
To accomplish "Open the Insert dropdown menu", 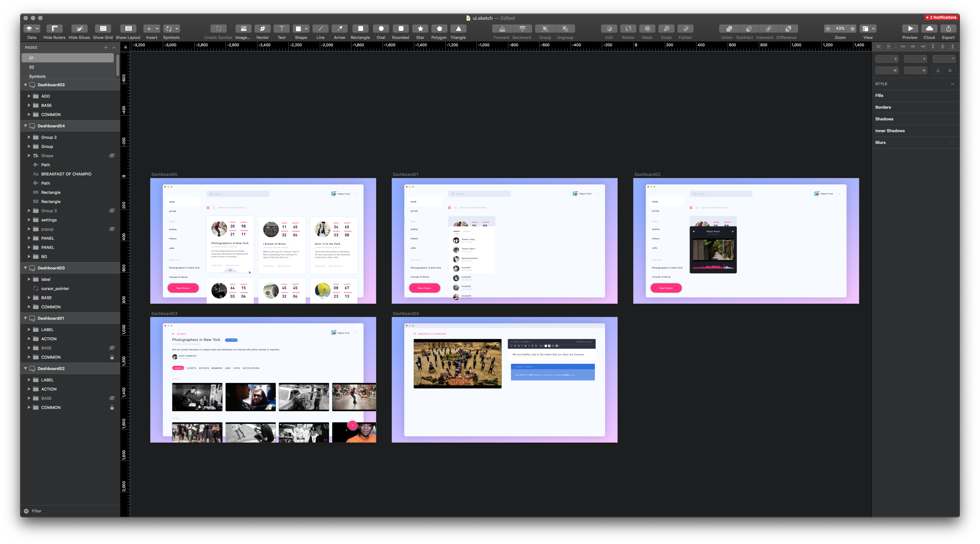I will [151, 29].
